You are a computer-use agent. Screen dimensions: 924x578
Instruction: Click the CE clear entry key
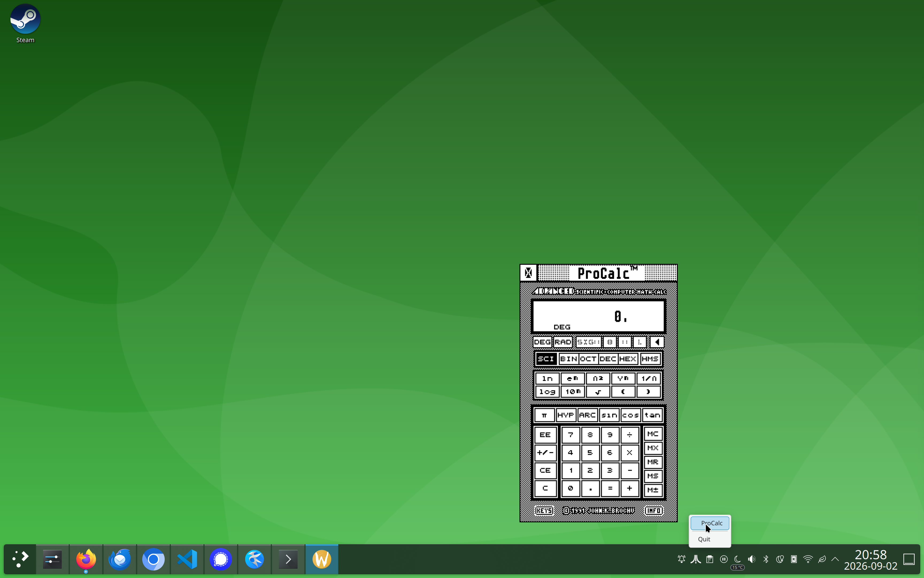coord(545,471)
